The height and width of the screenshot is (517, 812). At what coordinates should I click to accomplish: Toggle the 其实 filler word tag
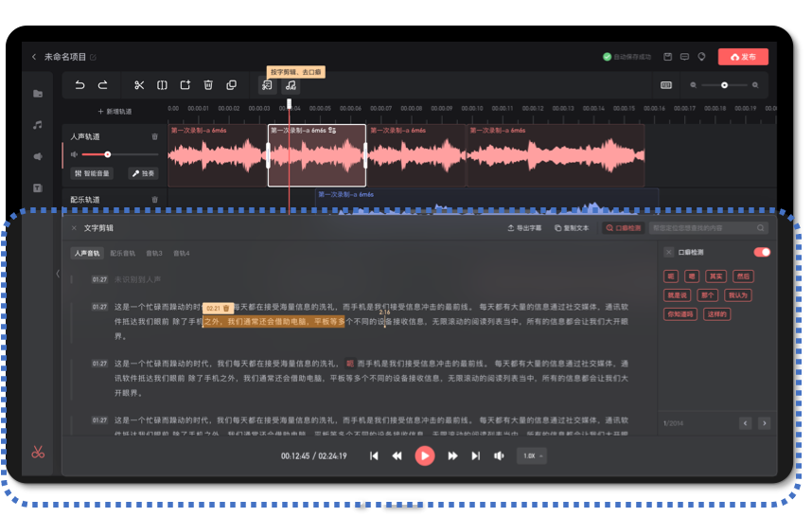715,276
